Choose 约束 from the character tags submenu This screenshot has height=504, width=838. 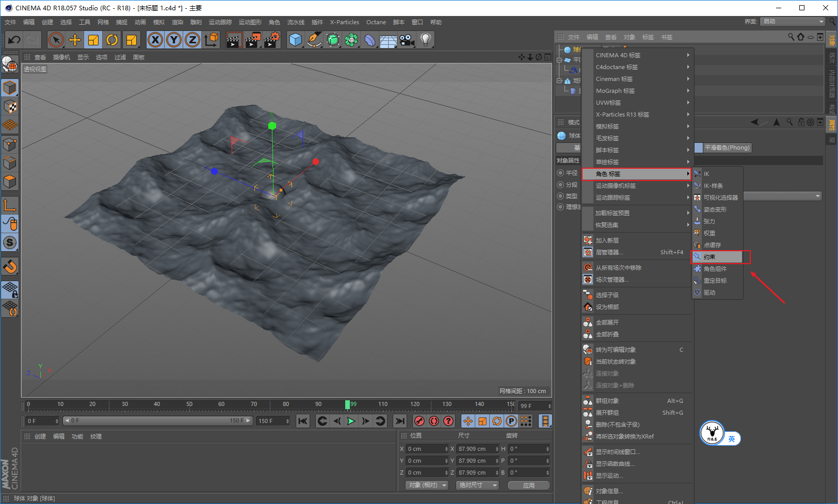tap(717, 257)
